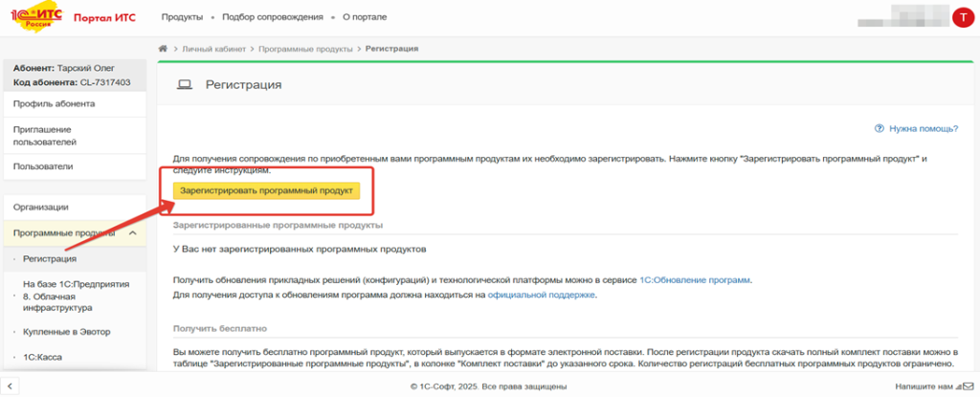Open Профиль абонента in sidebar
Image resolution: width=980 pixels, height=397 pixels.
(73, 103)
